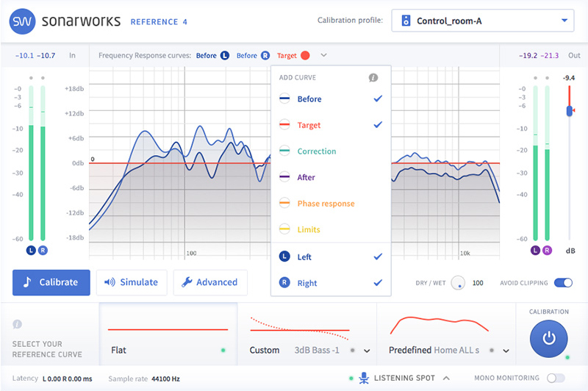
Task: Enable the Phase response curve
Action: [x=331, y=204]
